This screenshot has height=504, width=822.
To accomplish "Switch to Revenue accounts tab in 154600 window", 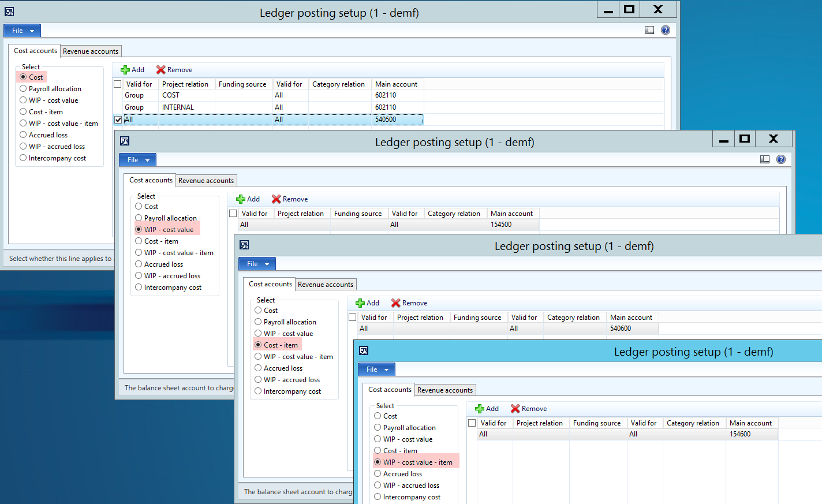I will click(444, 390).
